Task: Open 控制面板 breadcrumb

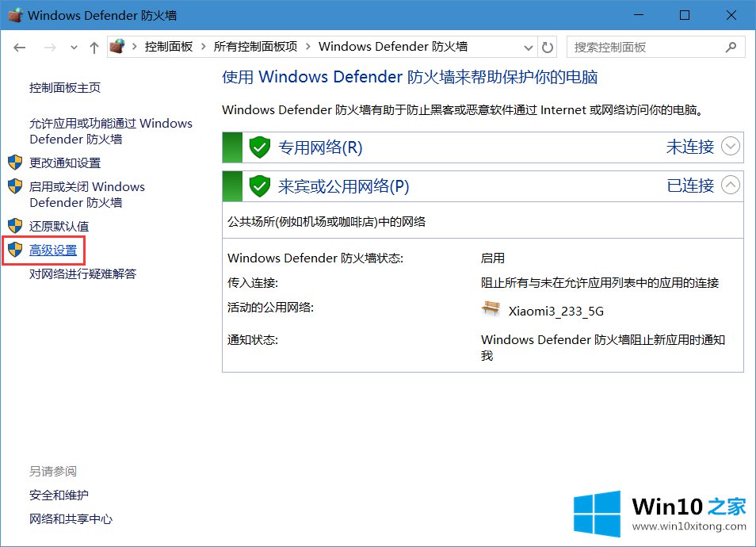Action: coord(169,47)
